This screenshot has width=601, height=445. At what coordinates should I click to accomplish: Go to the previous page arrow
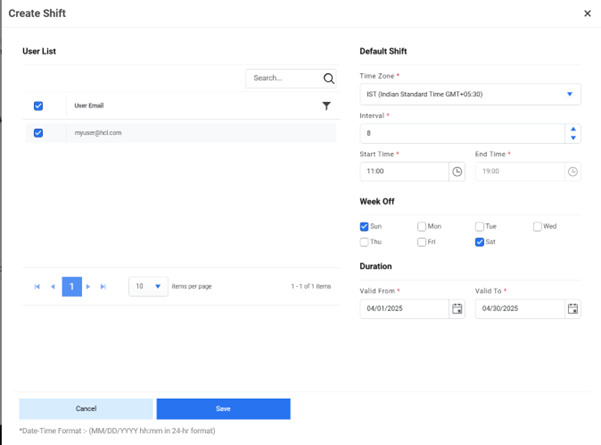53,287
